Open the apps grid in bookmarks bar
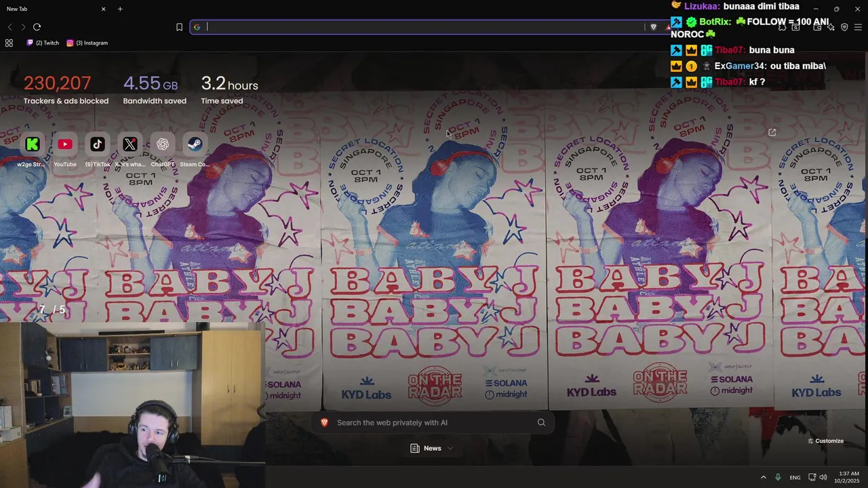The height and width of the screenshot is (488, 868). 9,43
